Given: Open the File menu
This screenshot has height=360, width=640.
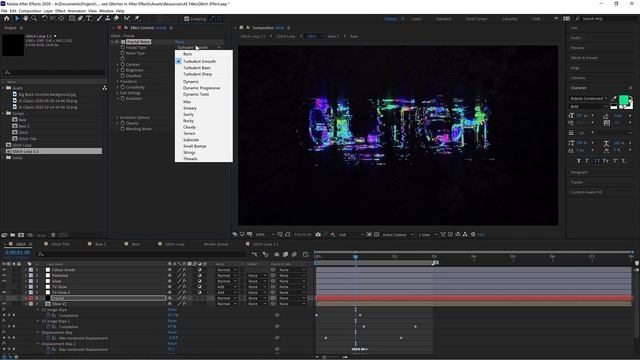Looking at the screenshot, I should 4,11.
